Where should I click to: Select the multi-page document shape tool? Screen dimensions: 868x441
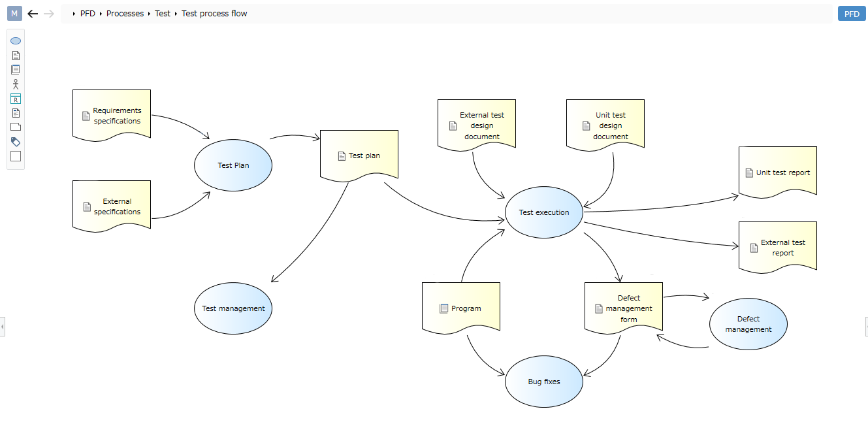coord(16,69)
